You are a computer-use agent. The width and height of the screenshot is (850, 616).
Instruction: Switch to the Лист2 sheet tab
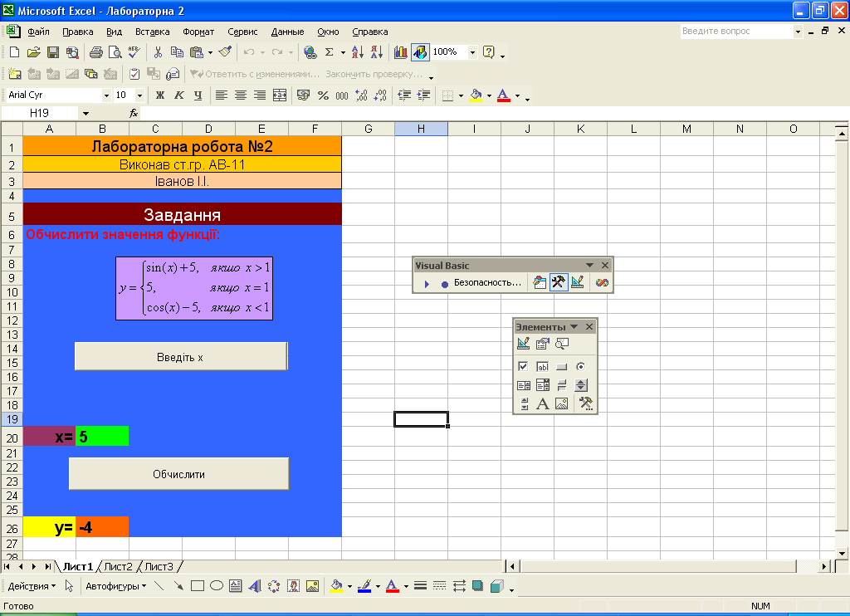[x=118, y=567]
